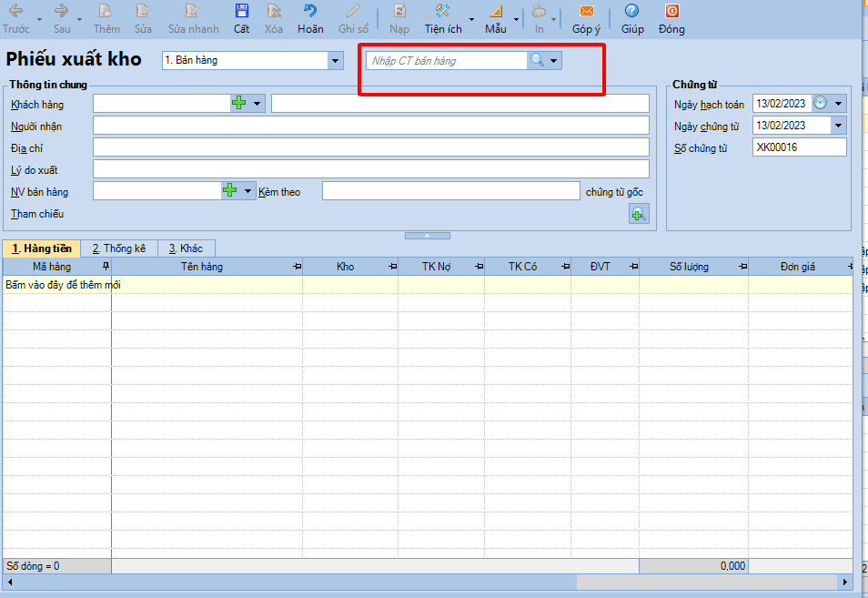Send feedback via Góp ý envelope icon
This screenshot has height=598, width=868.
pyautogui.click(x=586, y=11)
